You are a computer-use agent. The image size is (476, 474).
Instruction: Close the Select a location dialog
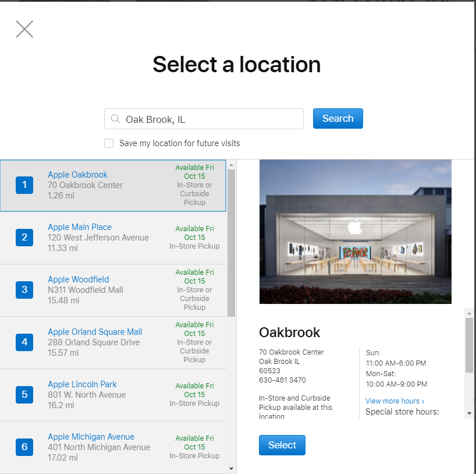(24, 29)
